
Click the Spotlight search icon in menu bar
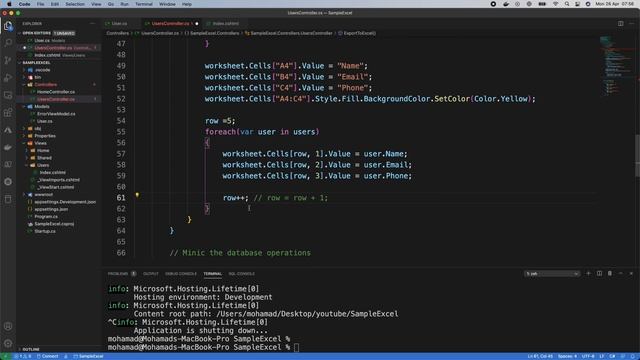[567, 4]
